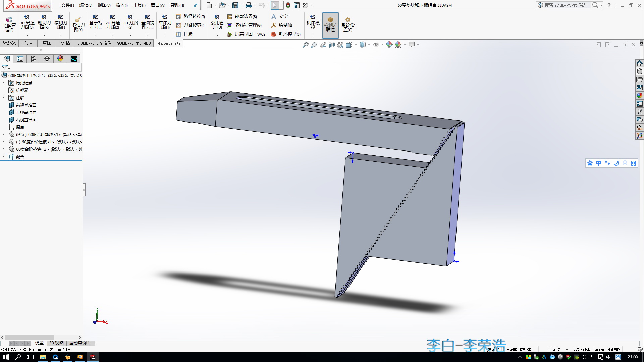Open the Section View icon
The image size is (644, 362).
[x=331, y=44]
